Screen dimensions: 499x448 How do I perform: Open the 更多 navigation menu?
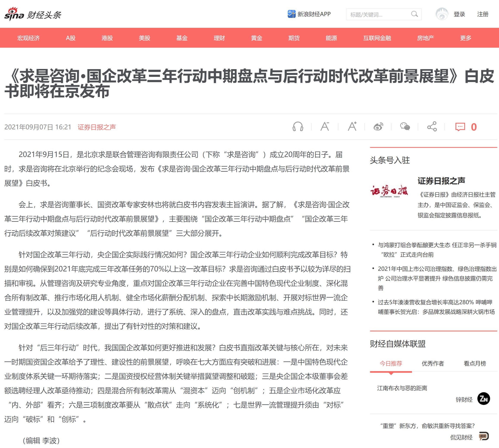click(466, 38)
